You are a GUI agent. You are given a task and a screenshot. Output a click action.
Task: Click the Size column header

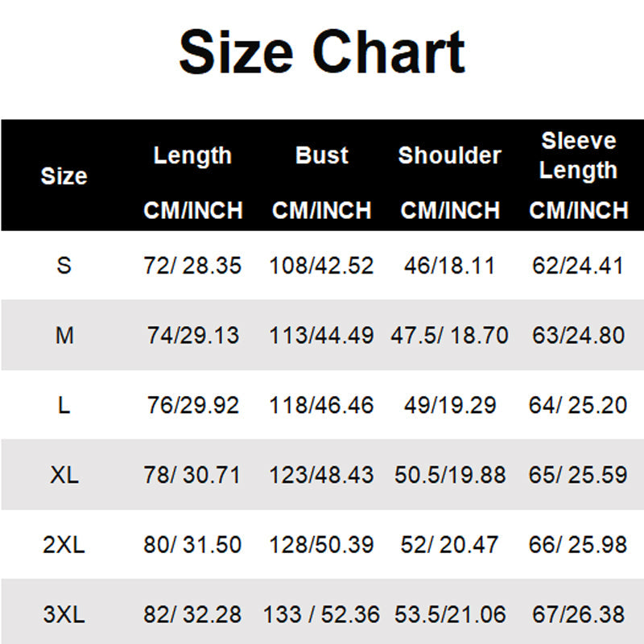[64, 175]
